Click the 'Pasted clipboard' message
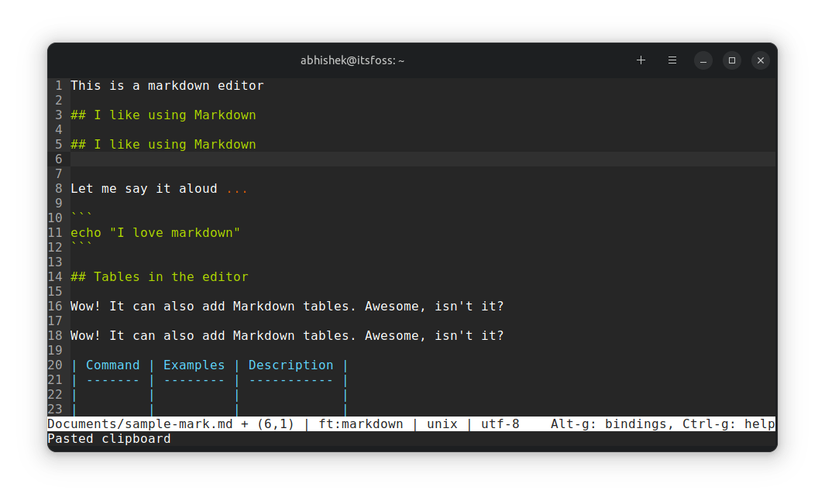Image resolution: width=825 pixels, height=504 pixels. pyautogui.click(x=109, y=439)
